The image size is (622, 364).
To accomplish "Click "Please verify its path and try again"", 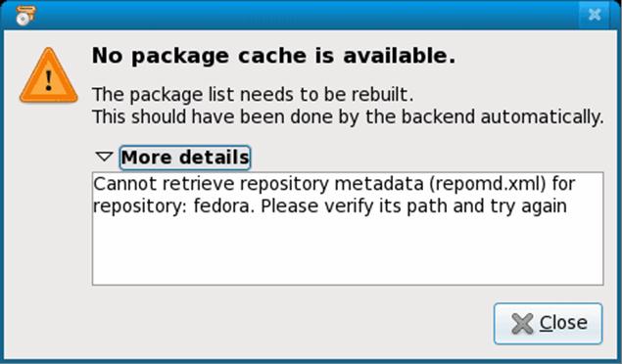I will (413, 206).
